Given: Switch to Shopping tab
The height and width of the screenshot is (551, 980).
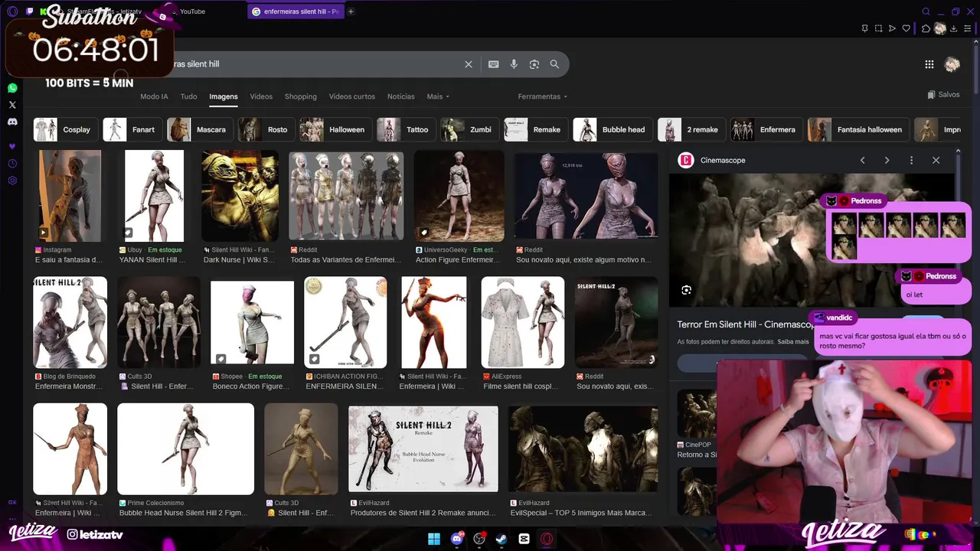Looking at the screenshot, I should [x=300, y=96].
